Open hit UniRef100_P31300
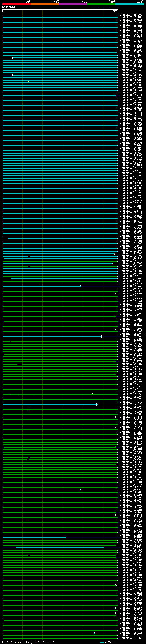 click(x=131, y=256)
